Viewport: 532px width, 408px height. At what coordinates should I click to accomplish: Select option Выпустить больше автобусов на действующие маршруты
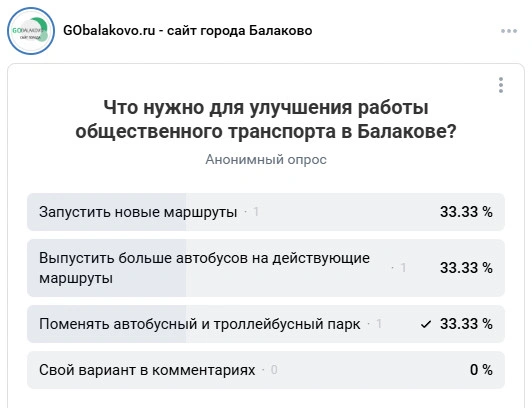pyautogui.click(x=266, y=268)
